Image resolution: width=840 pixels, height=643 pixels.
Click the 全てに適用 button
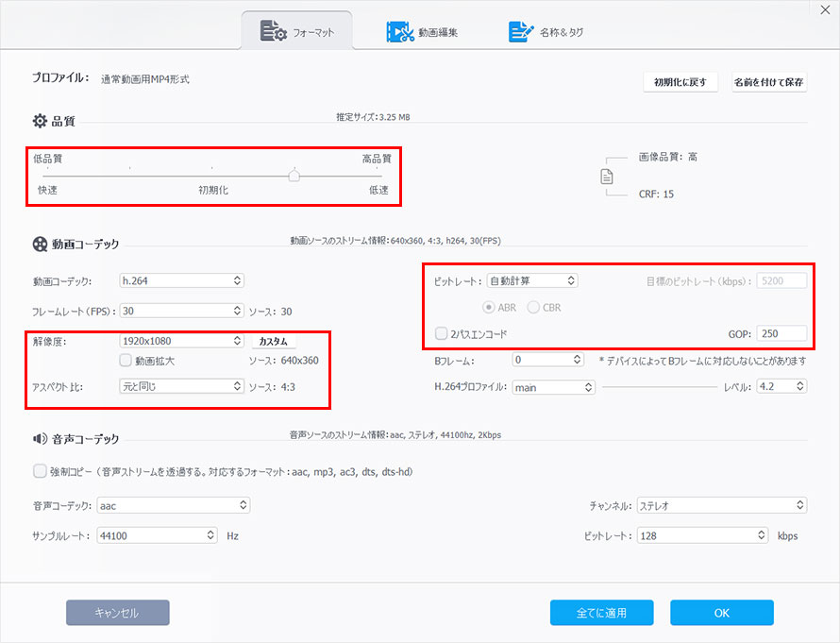[x=601, y=613]
